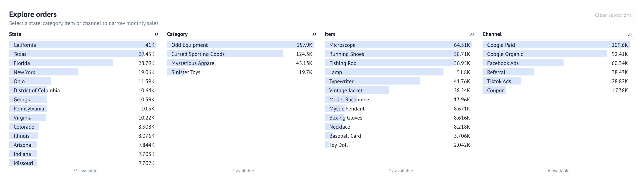Select the Toy Doll item row

click(398, 145)
